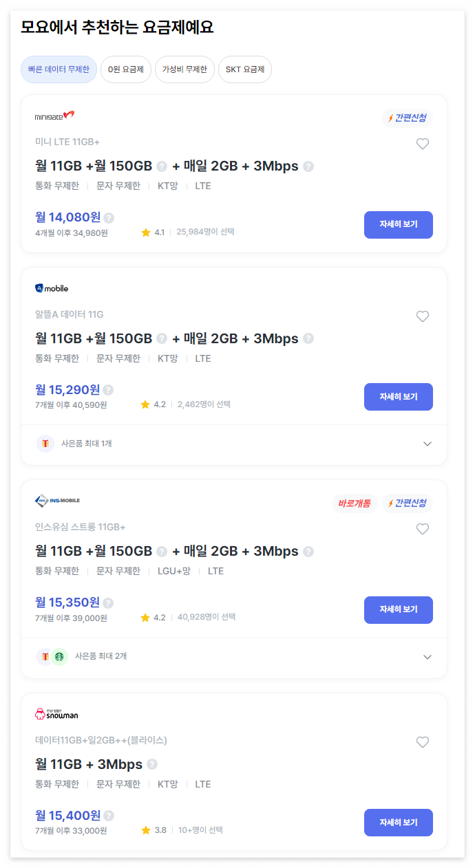Favorite the 미니 LTE 11GB+ plan heart
Viewport: 475px width, 868px height.
pyautogui.click(x=423, y=144)
